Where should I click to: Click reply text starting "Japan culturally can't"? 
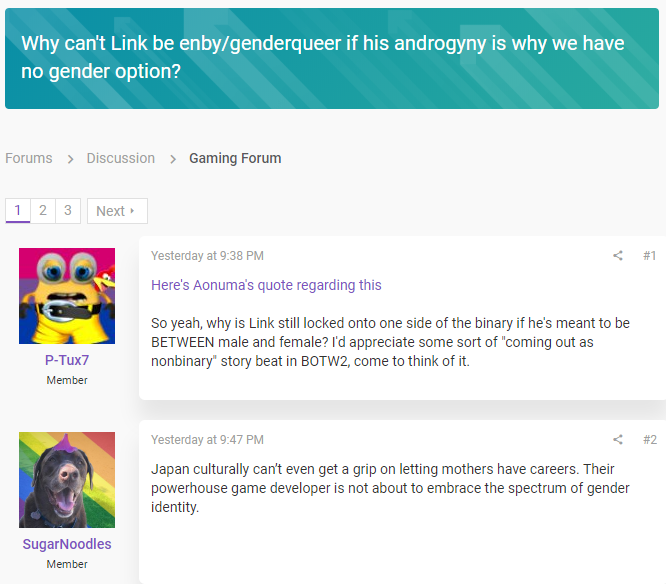[390, 488]
